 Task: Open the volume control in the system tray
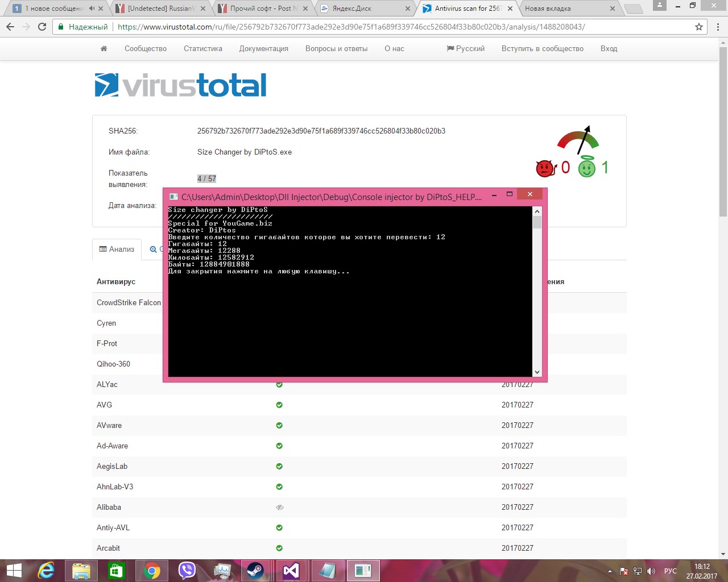(651, 571)
